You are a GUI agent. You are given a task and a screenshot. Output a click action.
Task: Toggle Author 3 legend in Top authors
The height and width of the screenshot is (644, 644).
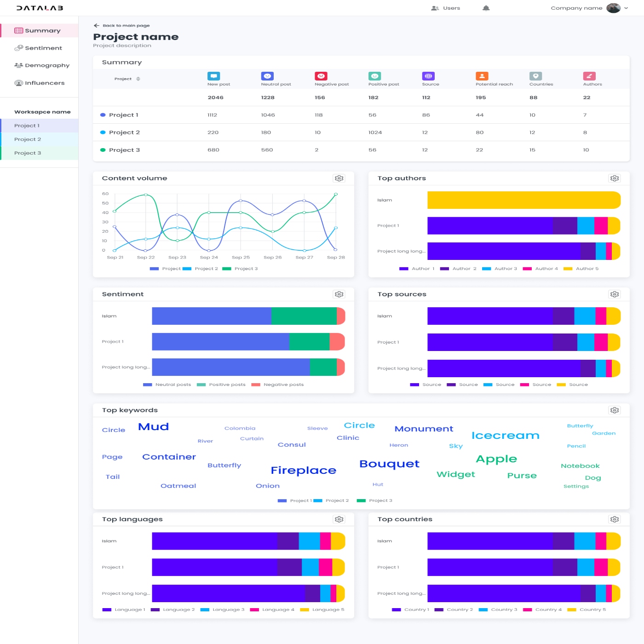[500, 269]
